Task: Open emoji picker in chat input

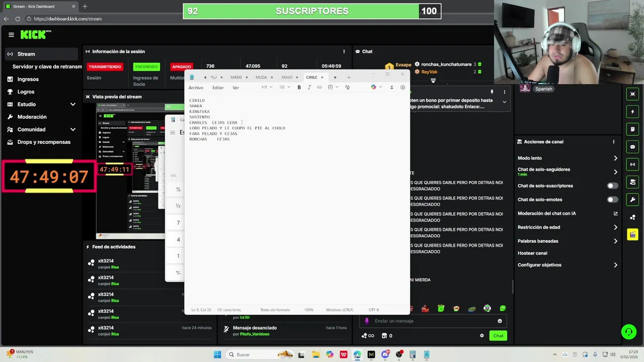Action: 500,321
